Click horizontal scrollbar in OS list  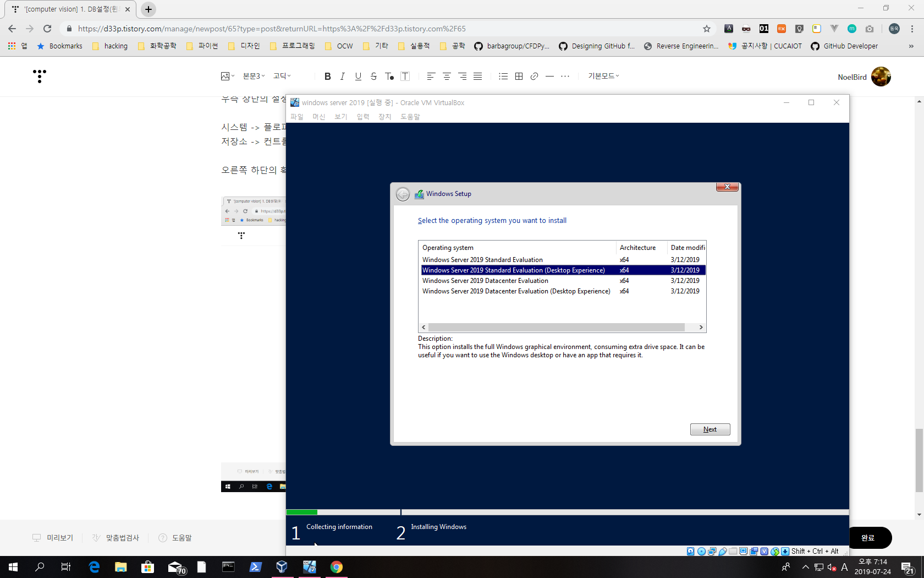pos(557,328)
